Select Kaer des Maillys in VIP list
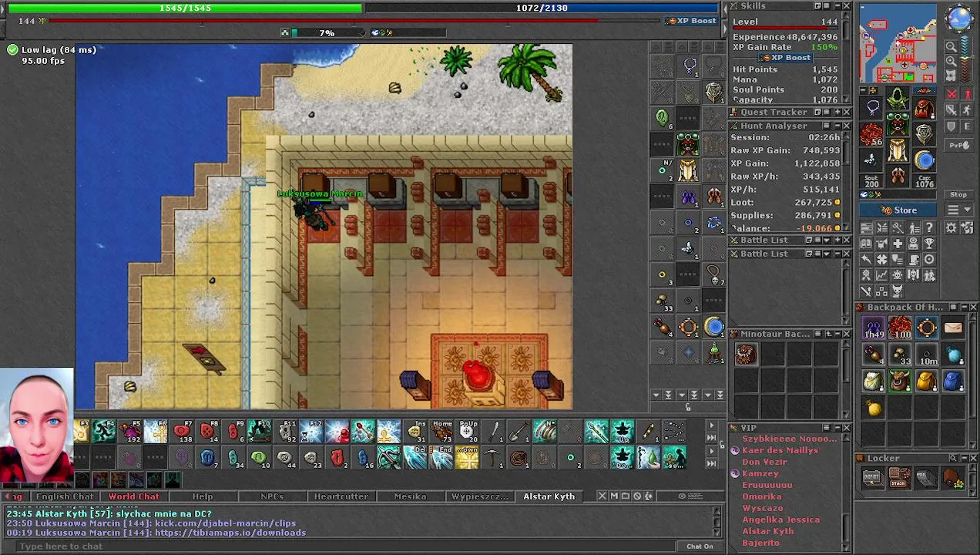The image size is (980, 555). click(x=780, y=450)
